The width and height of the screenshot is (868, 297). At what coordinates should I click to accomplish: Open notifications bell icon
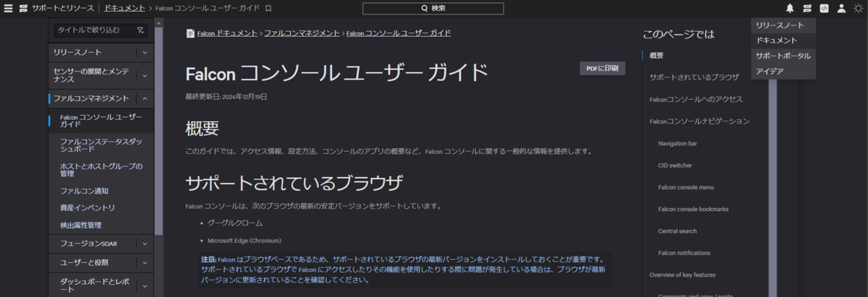click(790, 9)
